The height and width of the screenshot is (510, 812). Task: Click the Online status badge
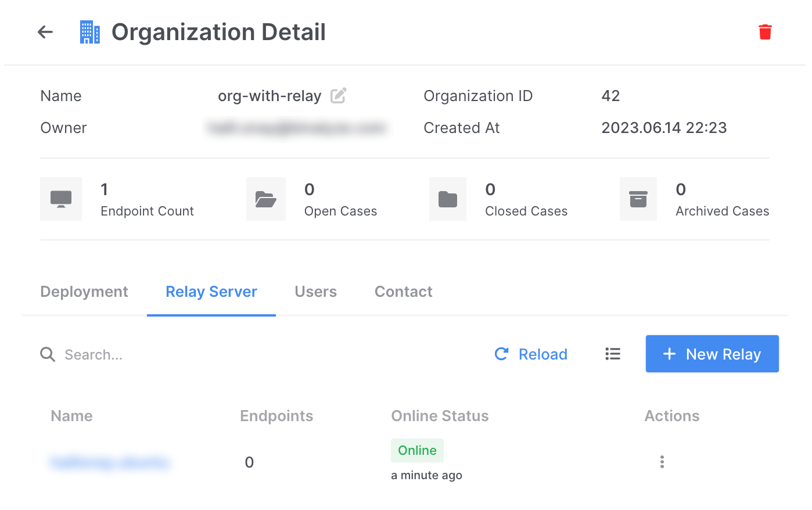(417, 450)
